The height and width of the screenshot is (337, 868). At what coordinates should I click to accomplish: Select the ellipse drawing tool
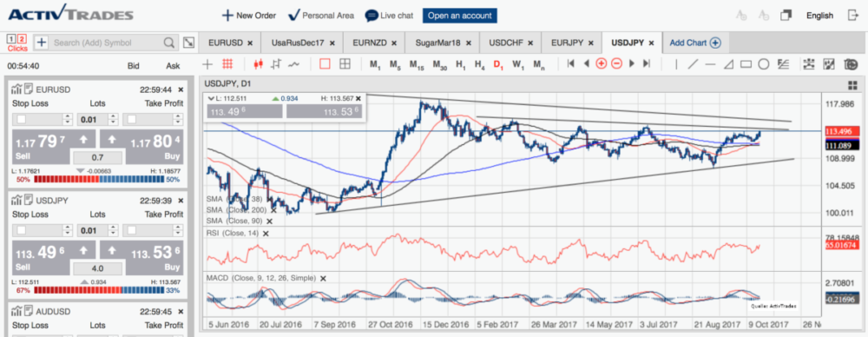[763, 64]
